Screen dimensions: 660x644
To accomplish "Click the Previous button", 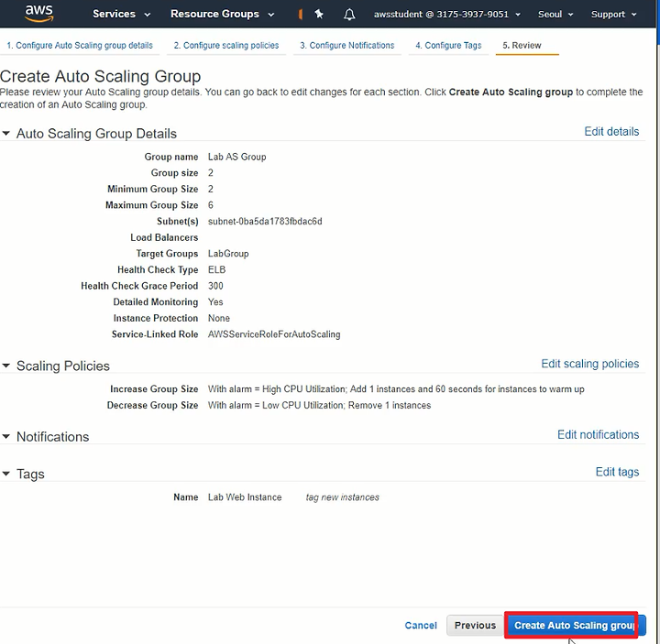I will click(475, 626).
